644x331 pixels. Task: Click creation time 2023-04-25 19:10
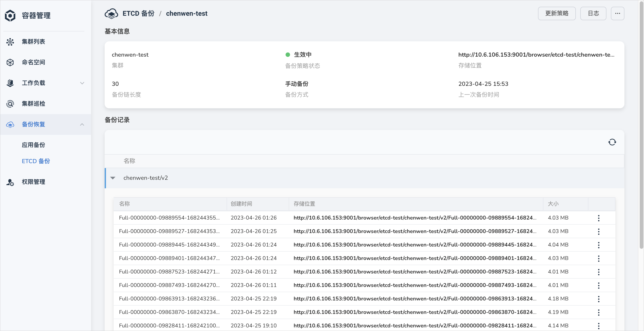(x=254, y=326)
